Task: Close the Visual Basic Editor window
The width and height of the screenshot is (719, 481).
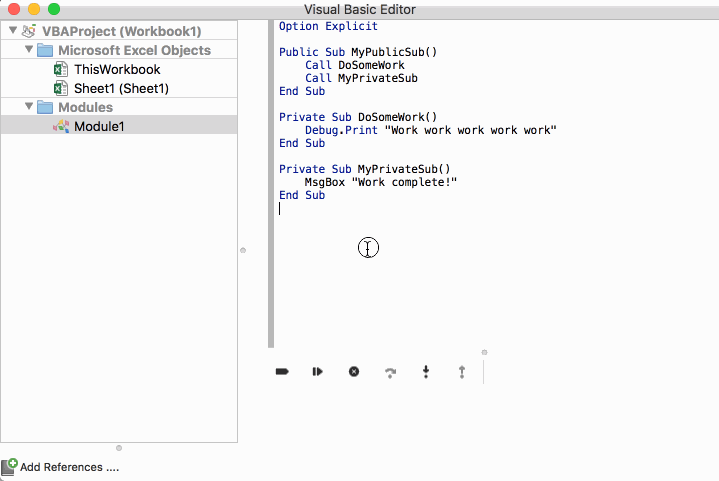Action: coord(14,9)
